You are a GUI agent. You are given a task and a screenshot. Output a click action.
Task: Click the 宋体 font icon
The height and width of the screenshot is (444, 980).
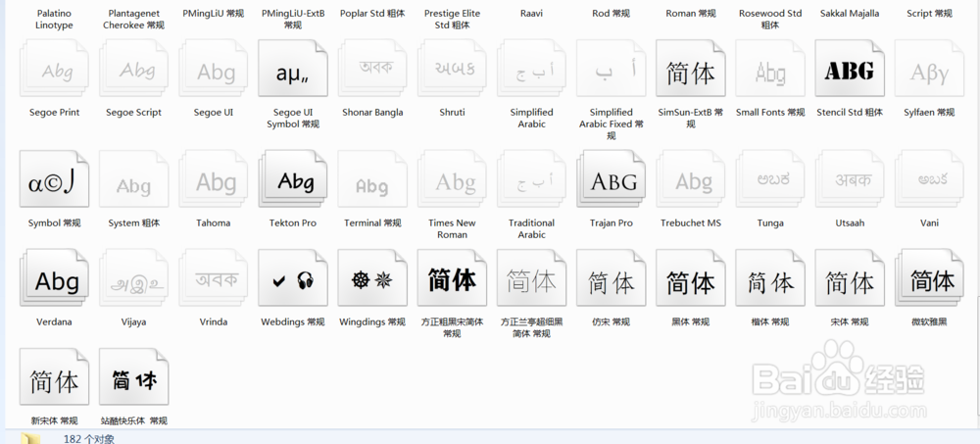pos(850,277)
